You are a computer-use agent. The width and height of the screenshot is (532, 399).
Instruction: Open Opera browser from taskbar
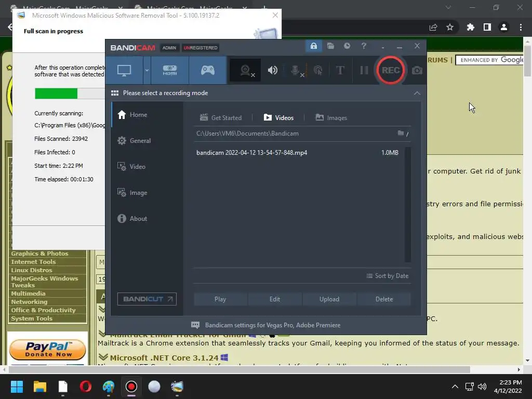86,387
